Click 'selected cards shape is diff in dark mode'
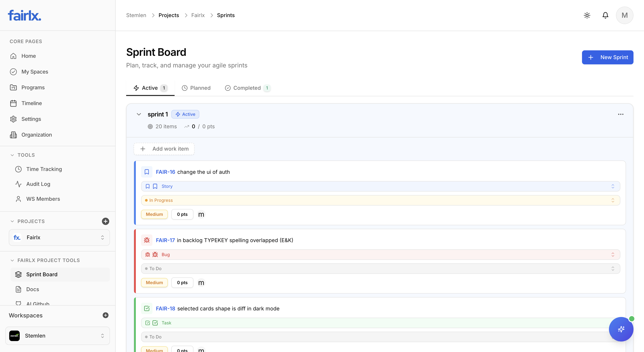Viewport: 644px width, 352px height. 228,308
